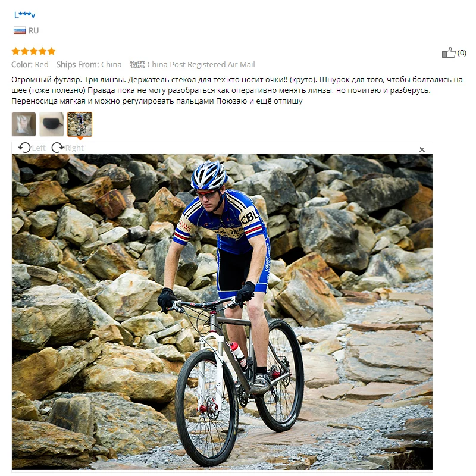Click the Russian flag icon
This screenshot has width=476, height=476.
click(x=20, y=30)
